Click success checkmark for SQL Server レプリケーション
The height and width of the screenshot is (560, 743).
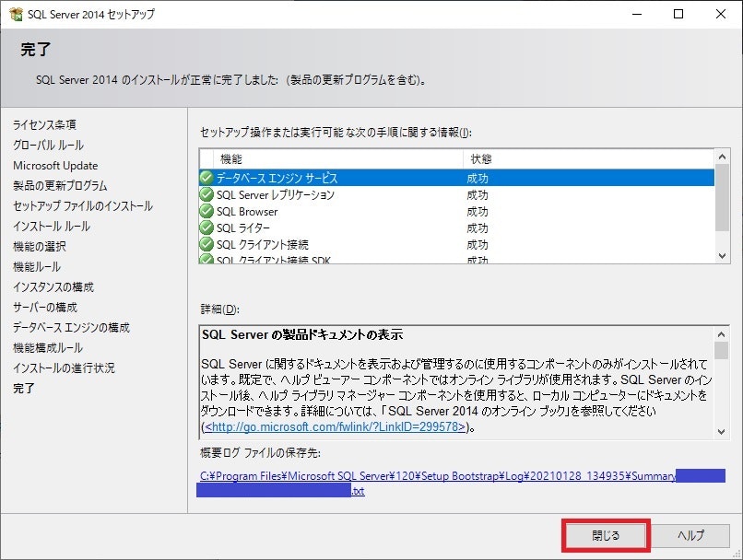[x=206, y=194]
